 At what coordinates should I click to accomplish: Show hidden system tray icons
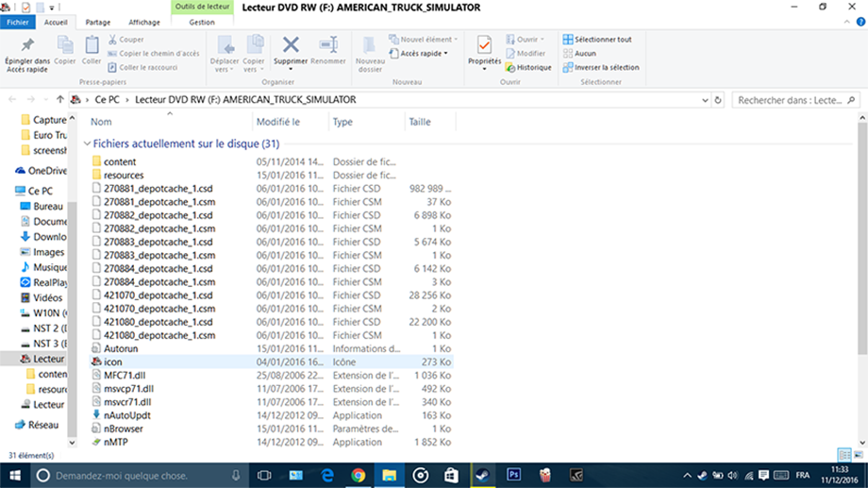pyautogui.click(x=687, y=476)
